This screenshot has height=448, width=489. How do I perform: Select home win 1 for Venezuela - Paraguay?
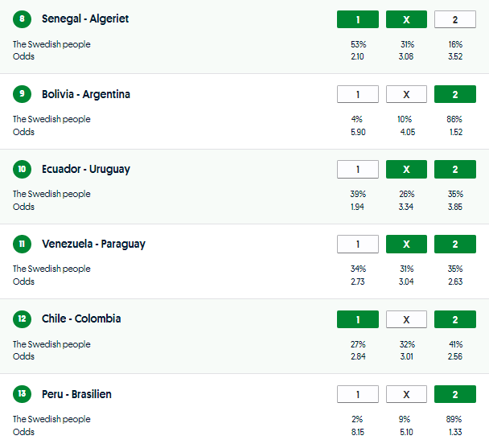point(358,244)
